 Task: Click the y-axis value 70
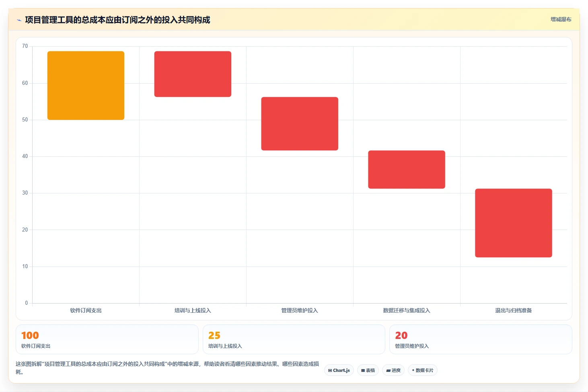click(25, 46)
